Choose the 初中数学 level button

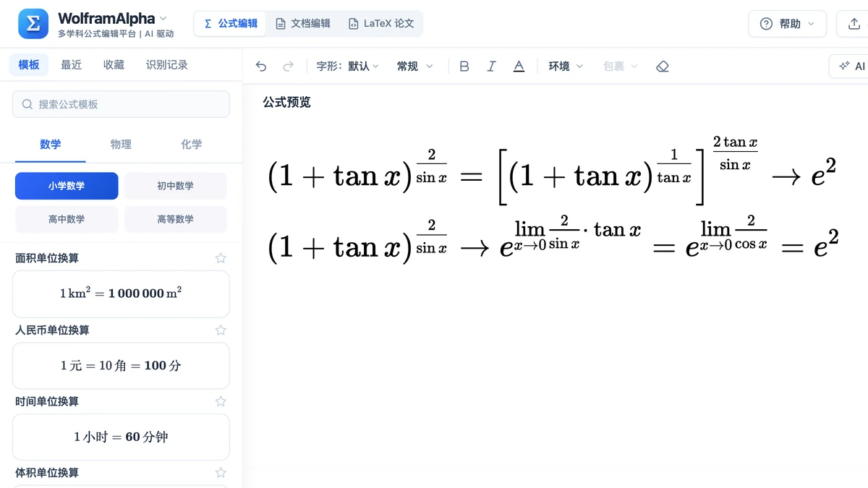click(175, 186)
